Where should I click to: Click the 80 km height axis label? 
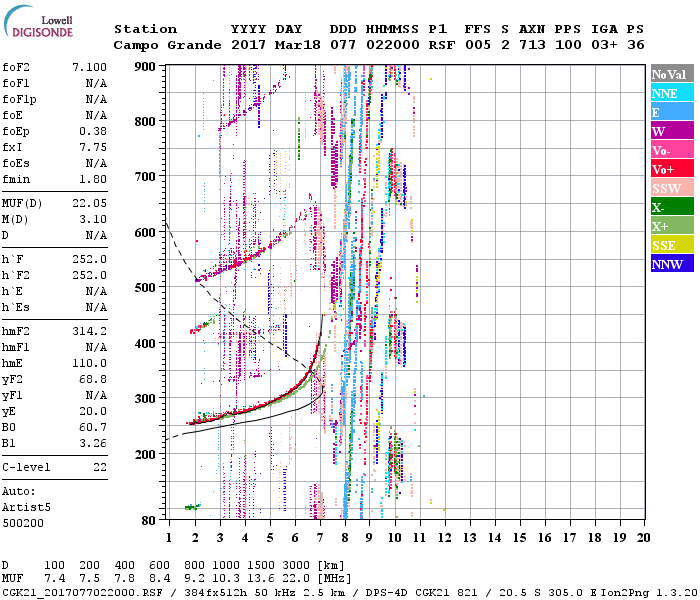pos(149,521)
